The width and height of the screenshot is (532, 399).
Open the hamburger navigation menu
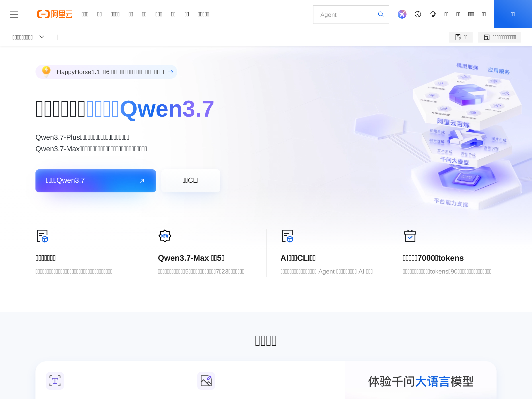click(x=14, y=14)
